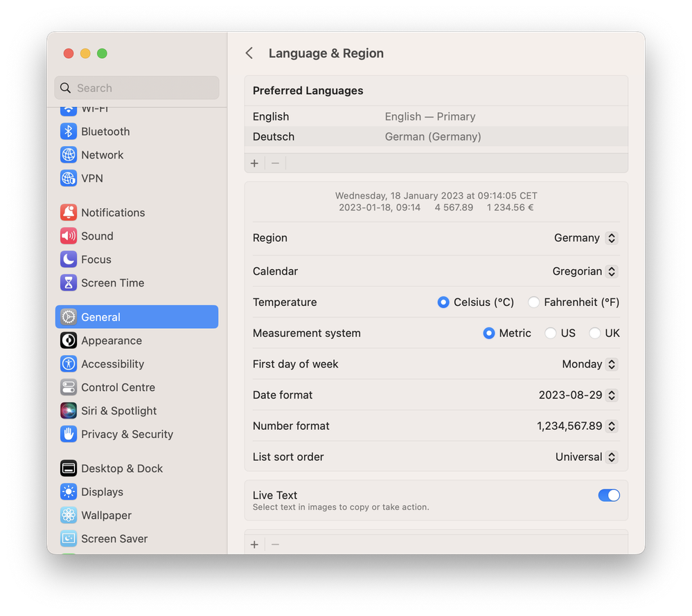Viewport: 692px width, 616px height.
Task: Click the Screen Saver icon
Action: [69, 538]
